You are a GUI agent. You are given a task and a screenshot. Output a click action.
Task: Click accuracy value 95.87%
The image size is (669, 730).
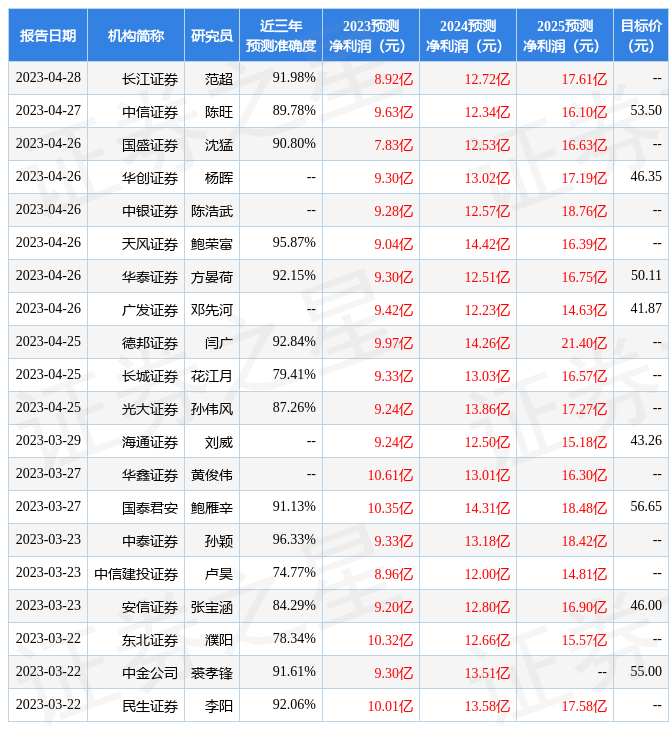294,243
